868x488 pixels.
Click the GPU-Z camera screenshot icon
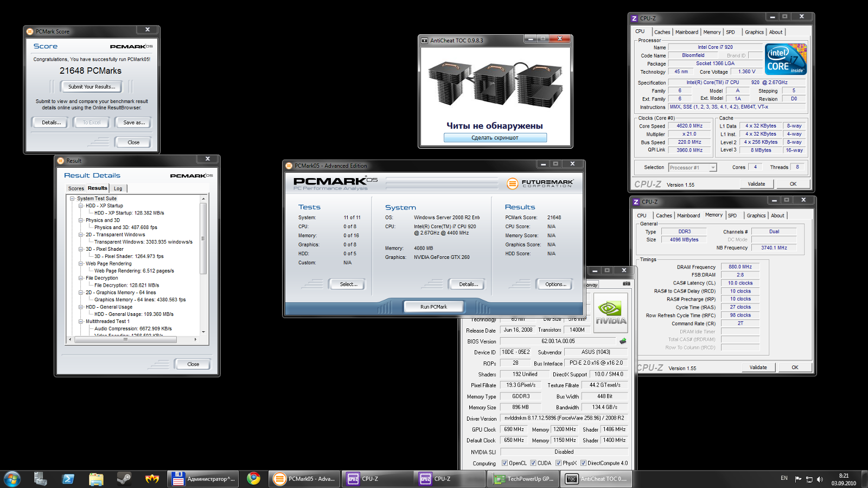pyautogui.click(x=626, y=284)
